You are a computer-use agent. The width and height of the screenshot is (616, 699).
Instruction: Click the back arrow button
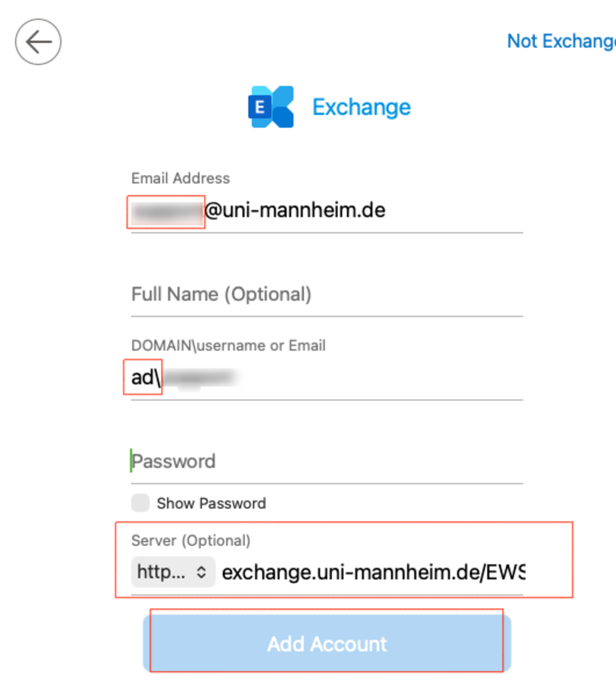(38, 42)
